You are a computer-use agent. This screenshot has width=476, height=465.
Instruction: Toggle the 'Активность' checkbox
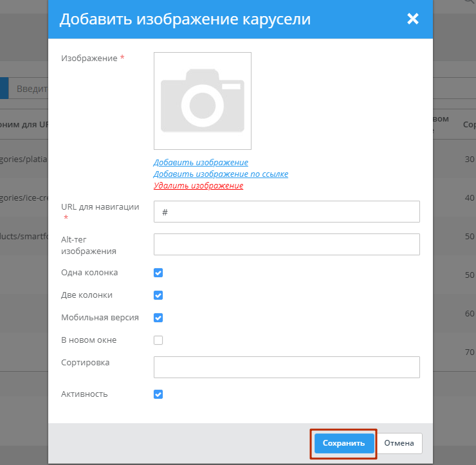(x=158, y=394)
